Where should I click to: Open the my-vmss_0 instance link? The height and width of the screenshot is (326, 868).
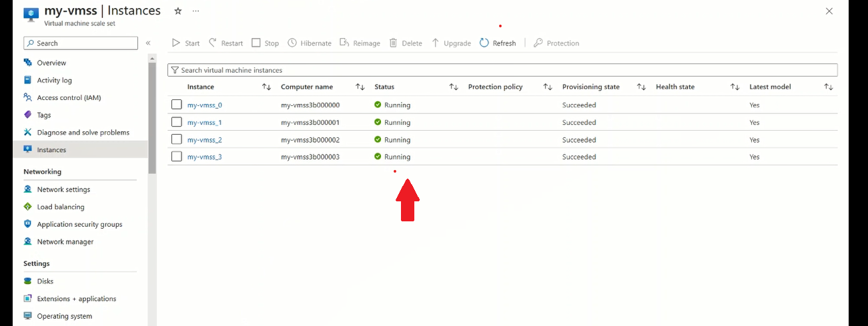coord(204,105)
